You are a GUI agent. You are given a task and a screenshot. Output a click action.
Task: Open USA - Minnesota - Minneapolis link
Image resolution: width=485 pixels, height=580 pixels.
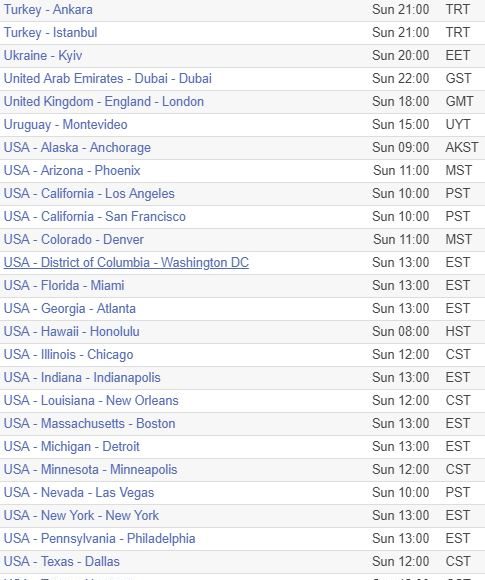click(91, 469)
